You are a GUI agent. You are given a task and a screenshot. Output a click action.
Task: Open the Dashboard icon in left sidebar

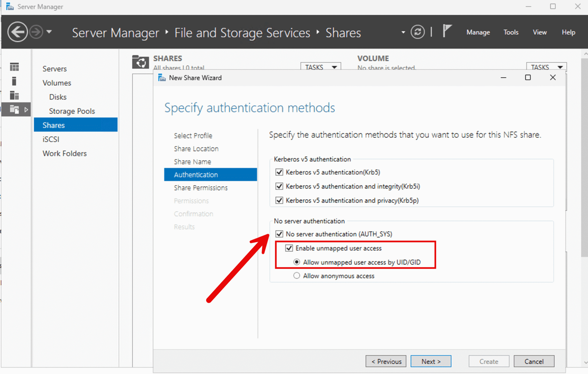tap(15, 67)
